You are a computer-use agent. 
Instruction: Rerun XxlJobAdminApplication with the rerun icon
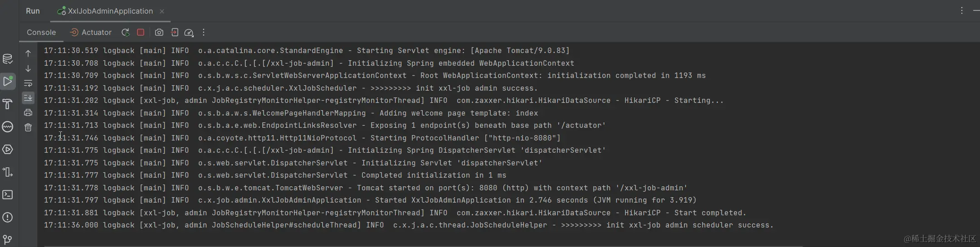coord(126,32)
